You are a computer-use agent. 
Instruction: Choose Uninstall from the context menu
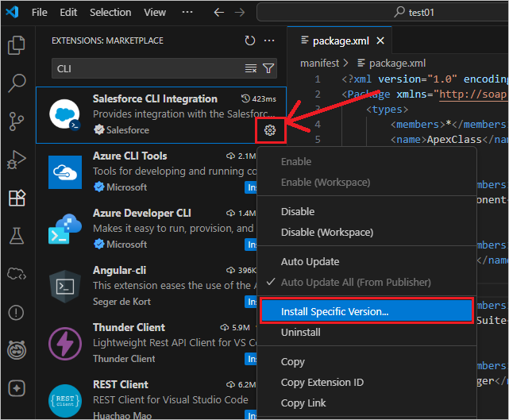click(x=367, y=333)
